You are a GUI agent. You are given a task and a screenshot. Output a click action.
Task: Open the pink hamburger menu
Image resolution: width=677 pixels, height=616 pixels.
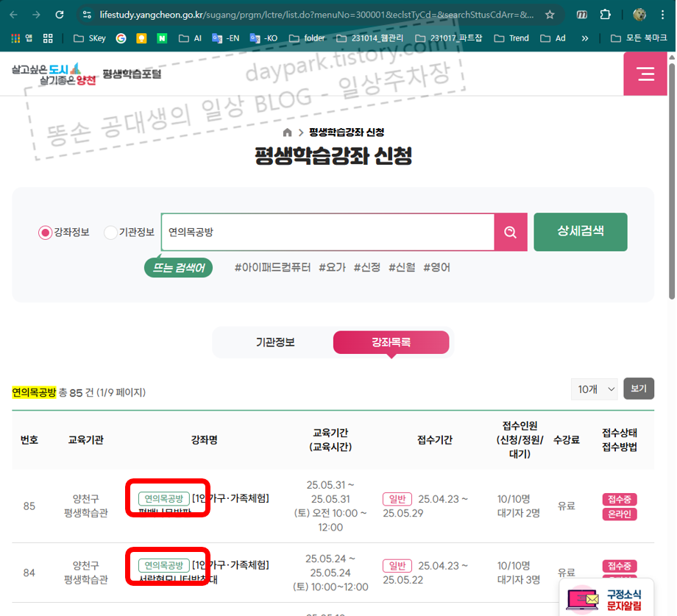coord(645,74)
